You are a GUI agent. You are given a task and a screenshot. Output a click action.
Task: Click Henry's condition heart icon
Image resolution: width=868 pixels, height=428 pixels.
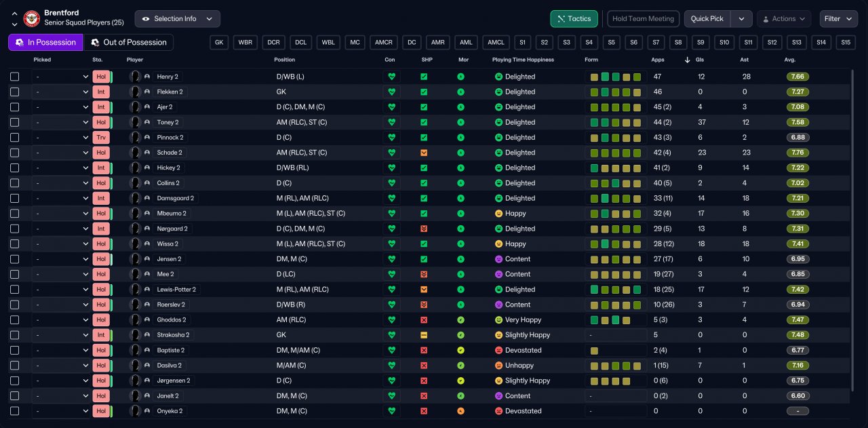(391, 77)
